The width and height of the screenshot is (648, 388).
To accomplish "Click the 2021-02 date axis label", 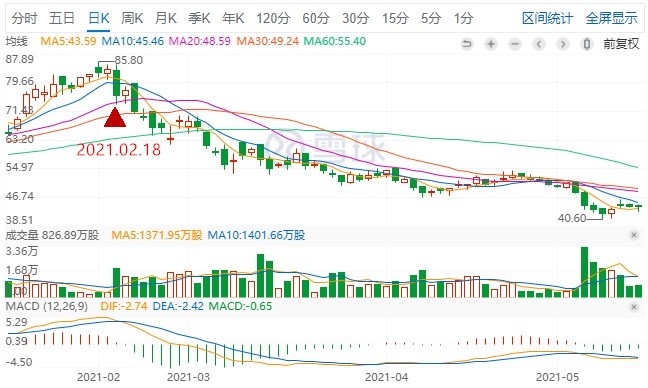I will pyautogui.click(x=98, y=377).
